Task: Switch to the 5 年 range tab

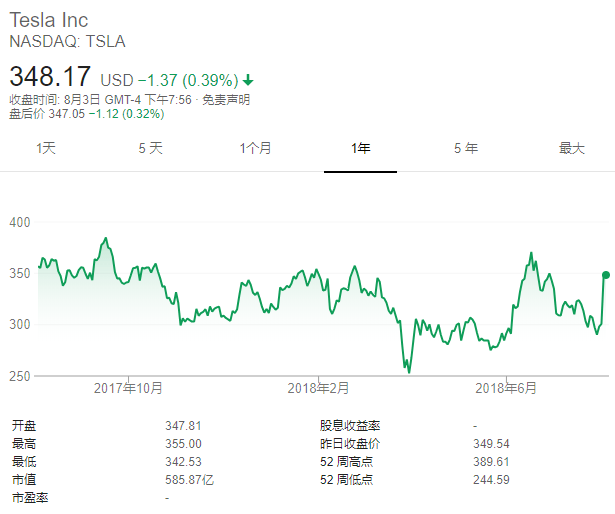Action: click(466, 148)
